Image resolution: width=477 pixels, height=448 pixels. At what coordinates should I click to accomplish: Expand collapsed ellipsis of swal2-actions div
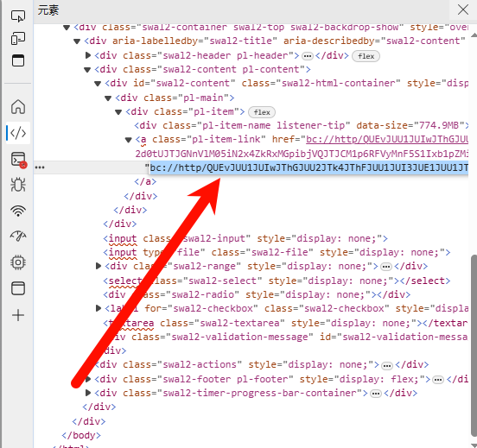pyautogui.click(x=386, y=365)
